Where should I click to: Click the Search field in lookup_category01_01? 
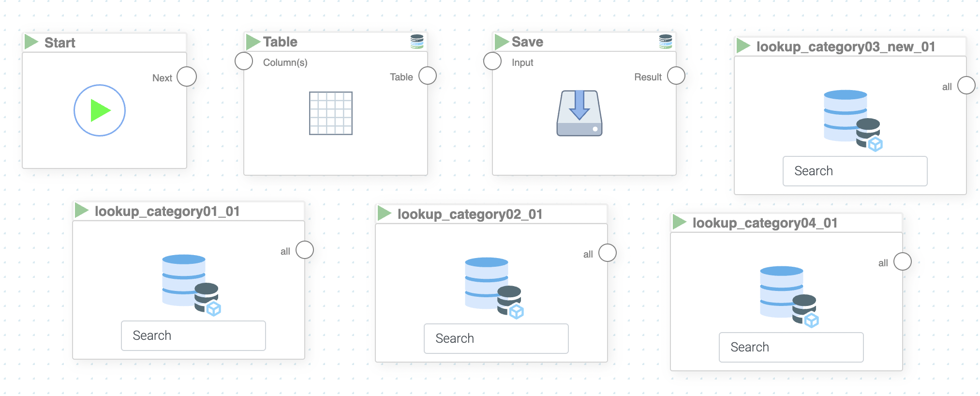193,335
